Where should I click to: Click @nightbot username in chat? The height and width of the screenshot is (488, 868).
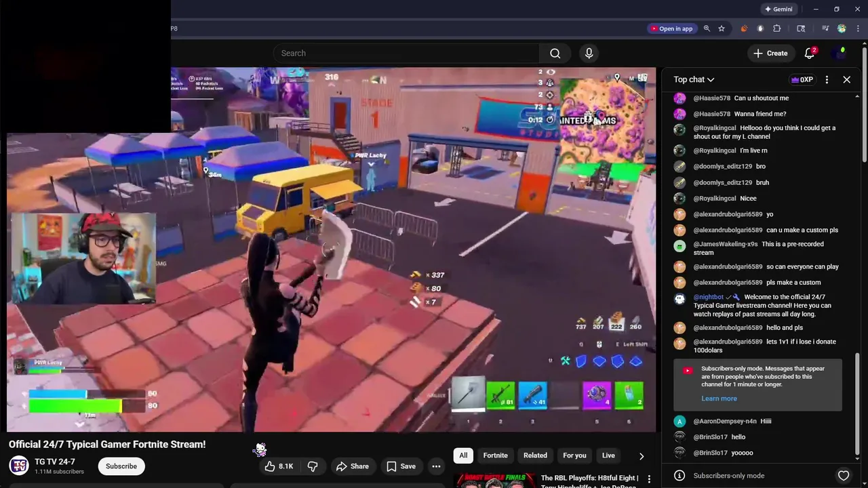[709, 297]
